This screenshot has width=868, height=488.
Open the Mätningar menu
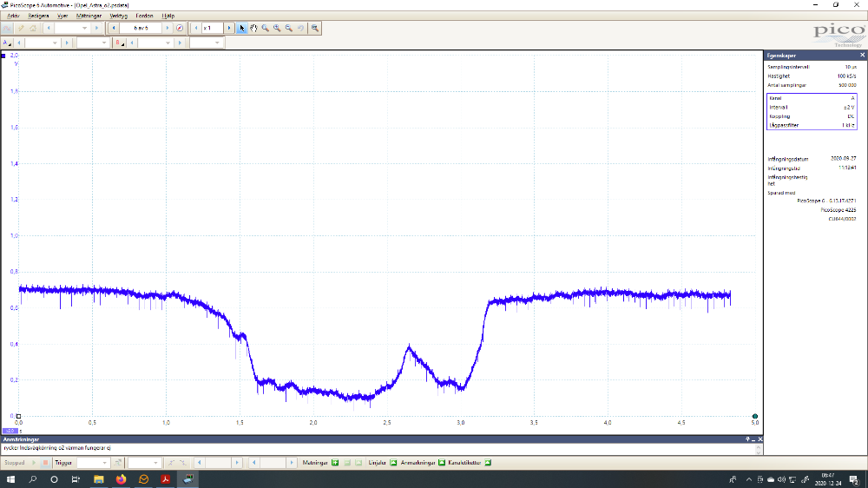pyautogui.click(x=89, y=16)
